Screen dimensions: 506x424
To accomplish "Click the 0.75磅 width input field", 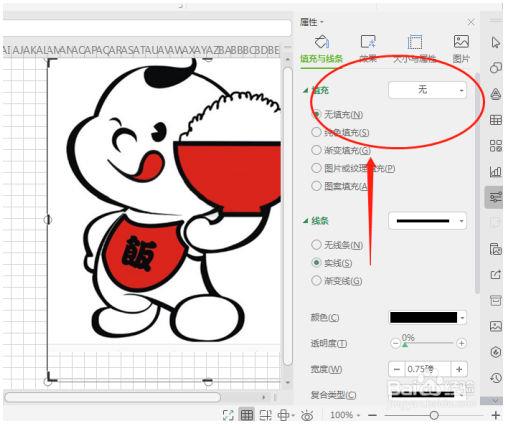I will [x=428, y=369].
